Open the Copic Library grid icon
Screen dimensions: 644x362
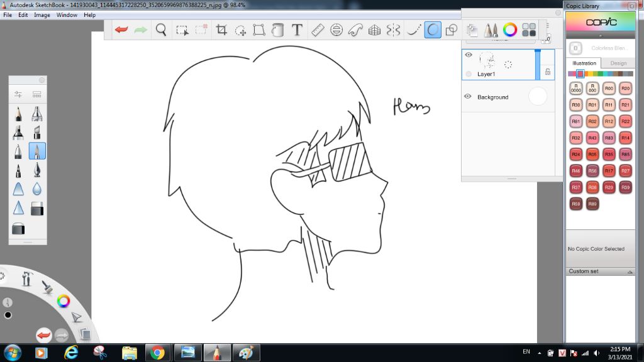(529, 30)
